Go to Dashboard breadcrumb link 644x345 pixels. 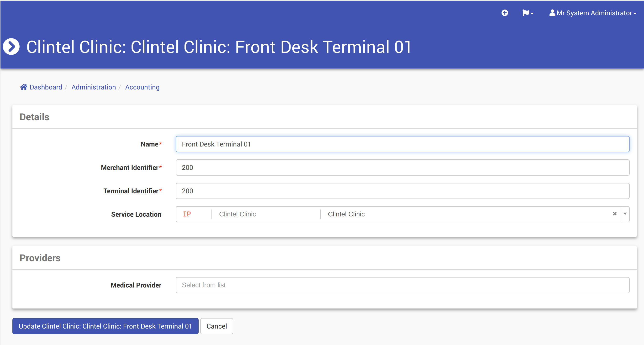(46, 87)
